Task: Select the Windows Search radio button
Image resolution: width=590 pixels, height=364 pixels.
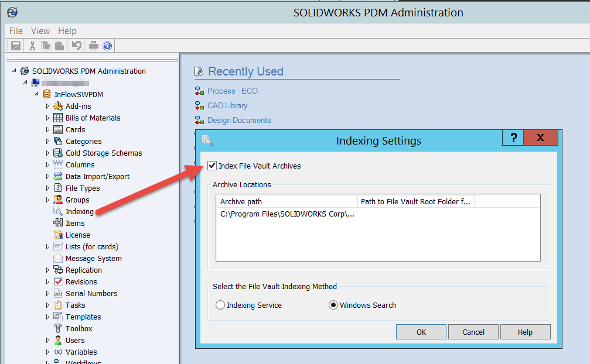Action: click(x=333, y=305)
